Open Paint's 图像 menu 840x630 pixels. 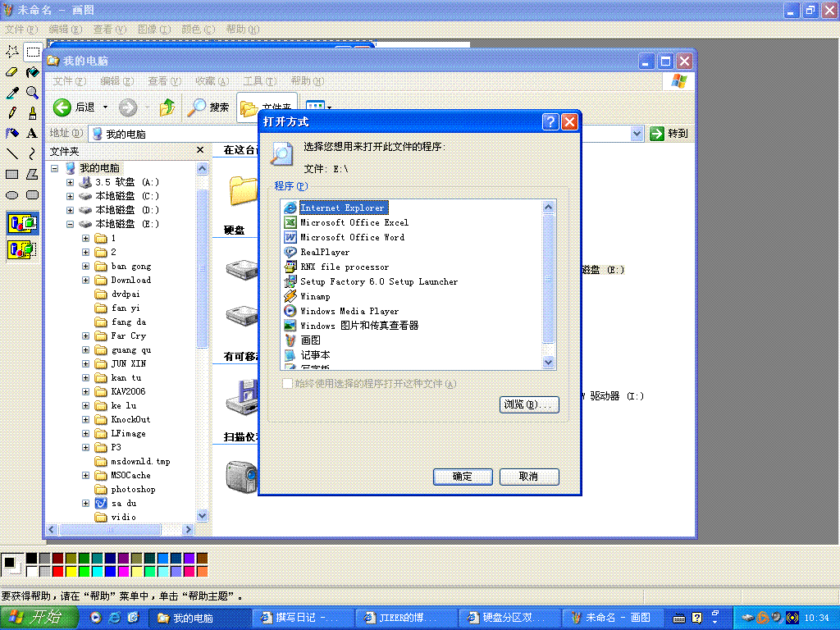(x=154, y=30)
